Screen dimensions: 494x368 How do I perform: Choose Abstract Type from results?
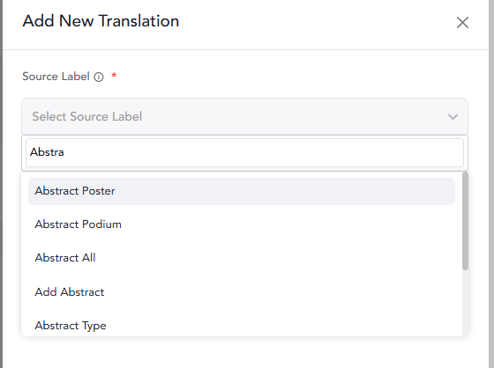tap(241, 325)
